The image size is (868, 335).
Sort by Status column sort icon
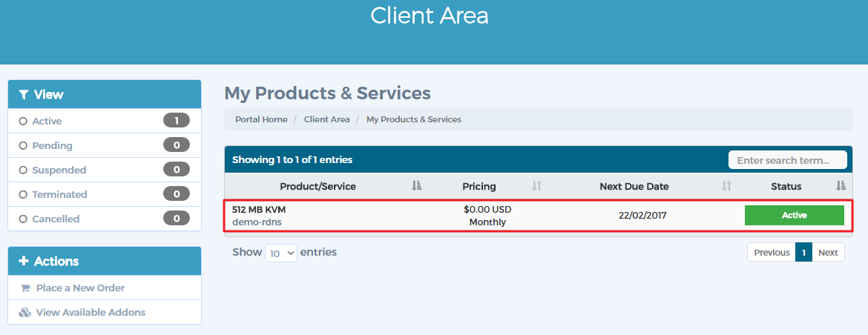[x=841, y=186]
